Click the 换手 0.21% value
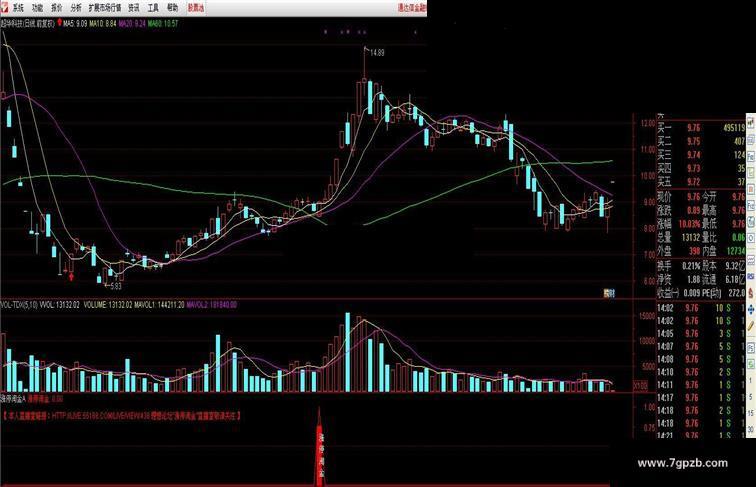 691,266
